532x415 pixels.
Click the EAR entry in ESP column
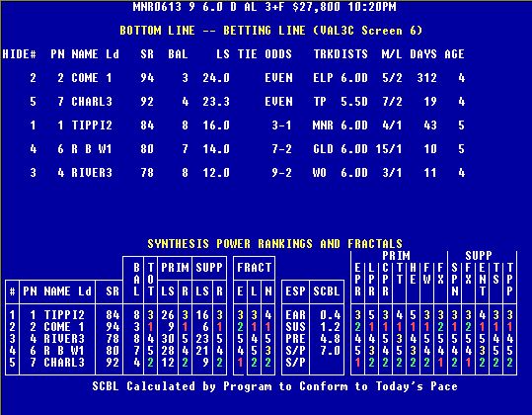click(295, 315)
